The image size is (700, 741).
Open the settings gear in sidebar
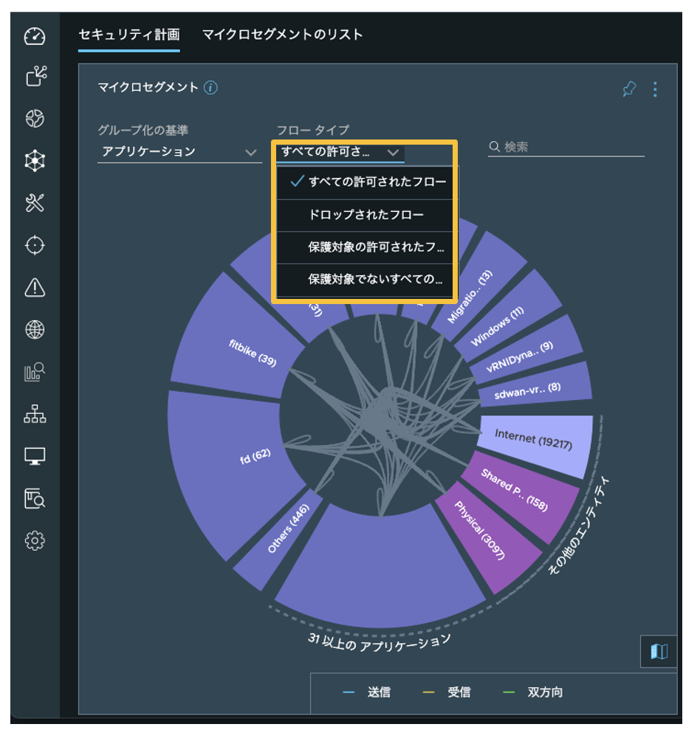pos(35,541)
